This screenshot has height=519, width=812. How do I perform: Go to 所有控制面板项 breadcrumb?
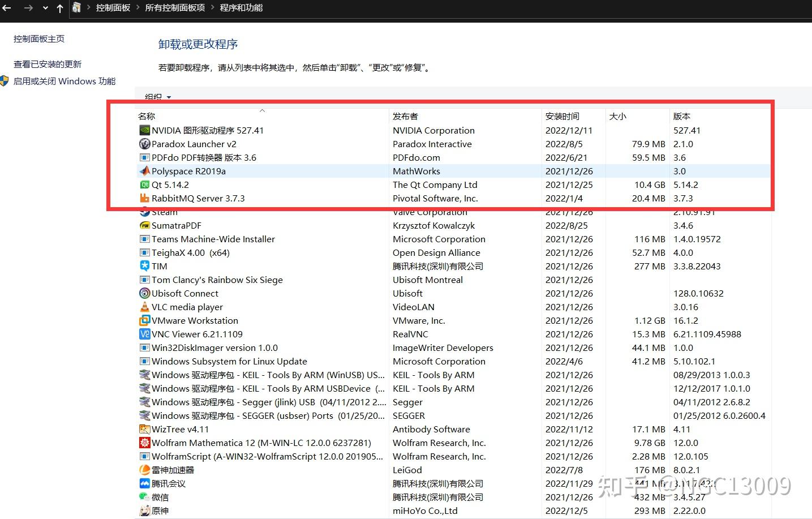click(175, 7)
